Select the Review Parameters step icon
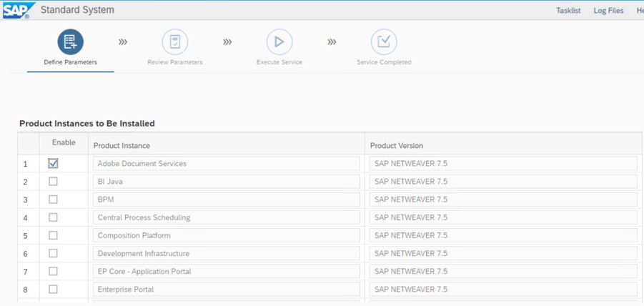Screen dimensions: 644x306 pos(175,42)
